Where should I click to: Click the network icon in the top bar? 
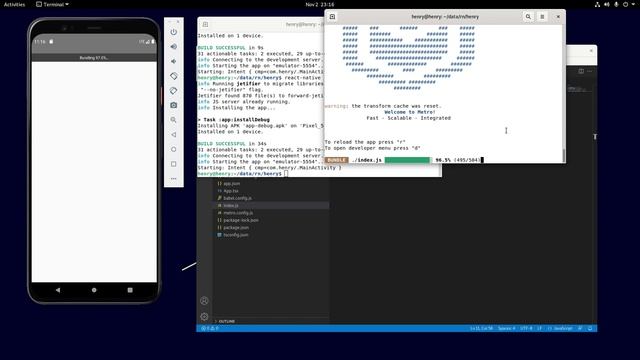click(x=597, y=4)
